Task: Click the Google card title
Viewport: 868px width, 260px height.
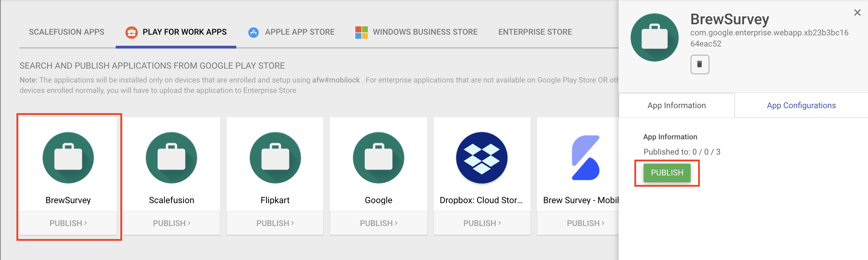Action: tap(379, 200)
